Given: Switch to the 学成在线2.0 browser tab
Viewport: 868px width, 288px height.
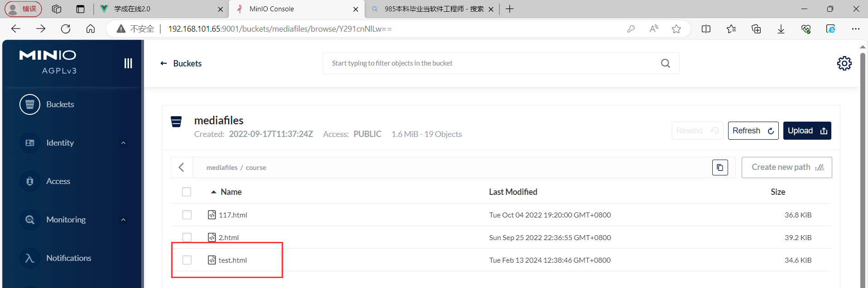Looking at the screenshot, I should [x=161, y=9].
